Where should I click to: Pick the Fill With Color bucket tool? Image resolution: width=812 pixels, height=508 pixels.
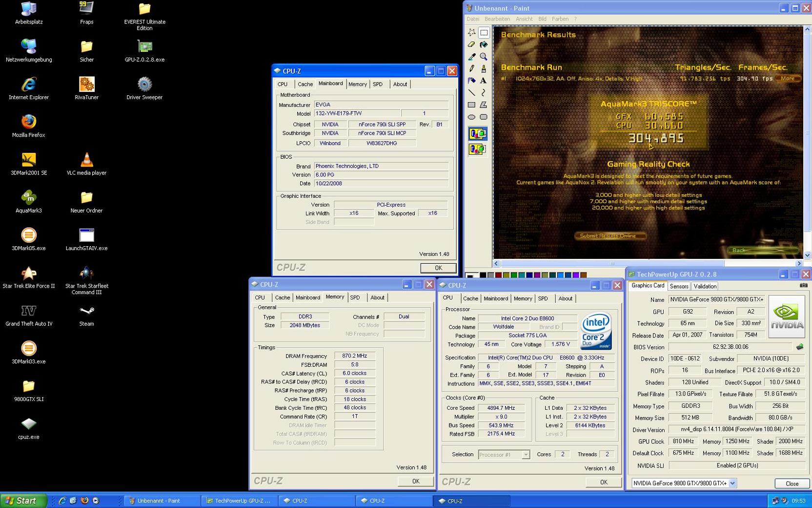coord(484,44)
